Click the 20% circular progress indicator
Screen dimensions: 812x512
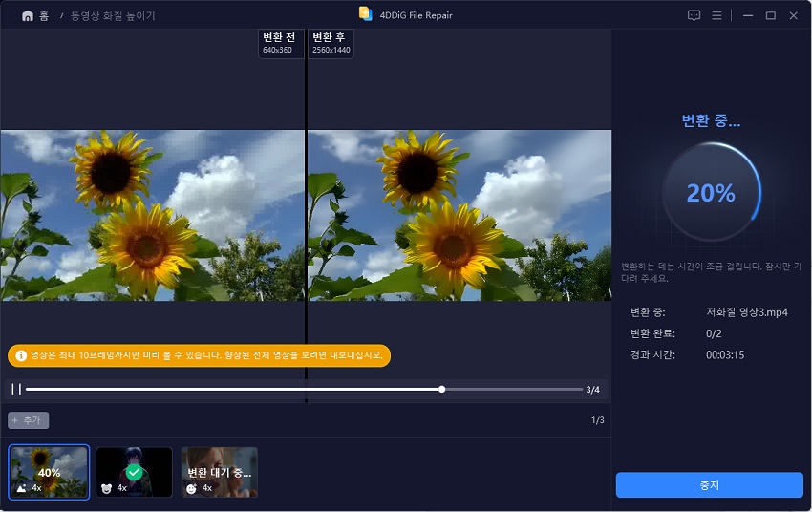coord(711,193)
